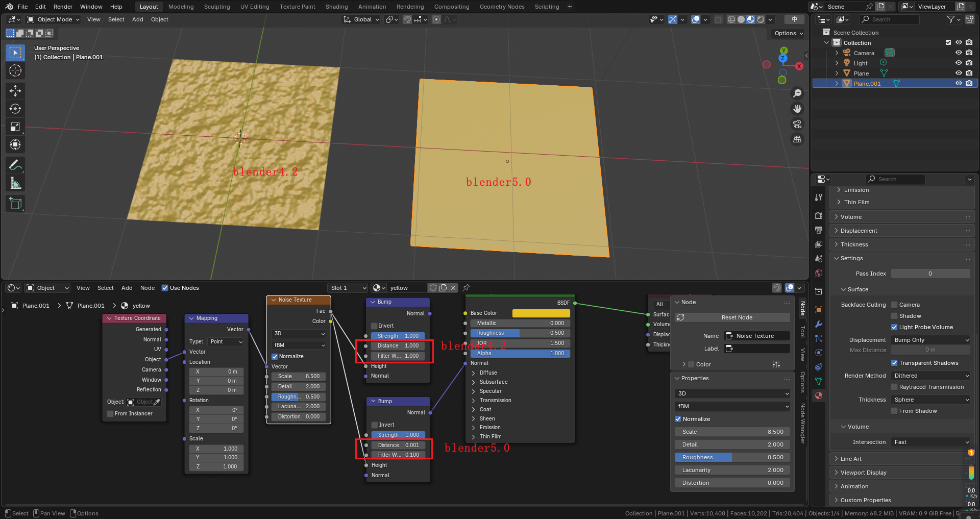Select the Cursor tool in viewport toolbar
This screenshot has width=980, height=519.
[15, 70]
